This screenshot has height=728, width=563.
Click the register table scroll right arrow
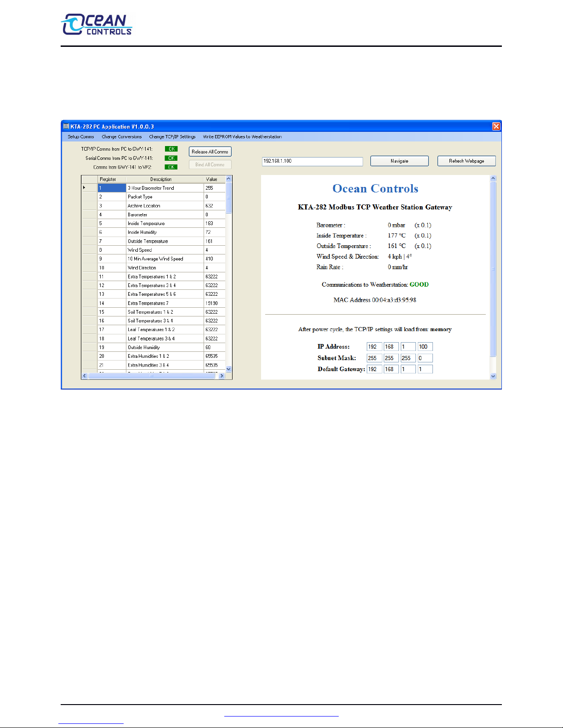point(222,376)
